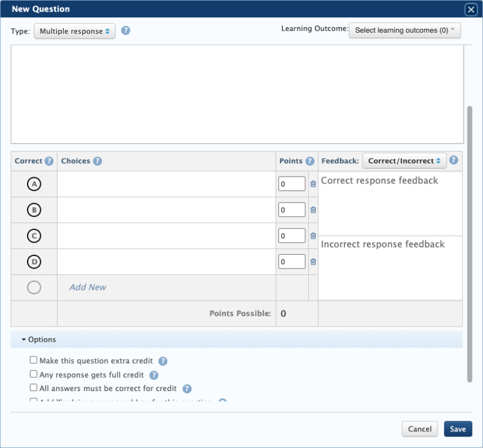Image resolution: width=483 pixels, height=448 pixels.
Task: Tick All answers must be correct for credit
Action: (34, 388)
